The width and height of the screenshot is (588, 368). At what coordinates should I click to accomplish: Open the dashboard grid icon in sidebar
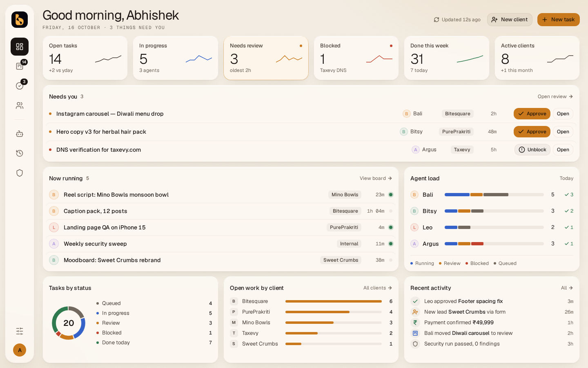[x=20, y=47]
